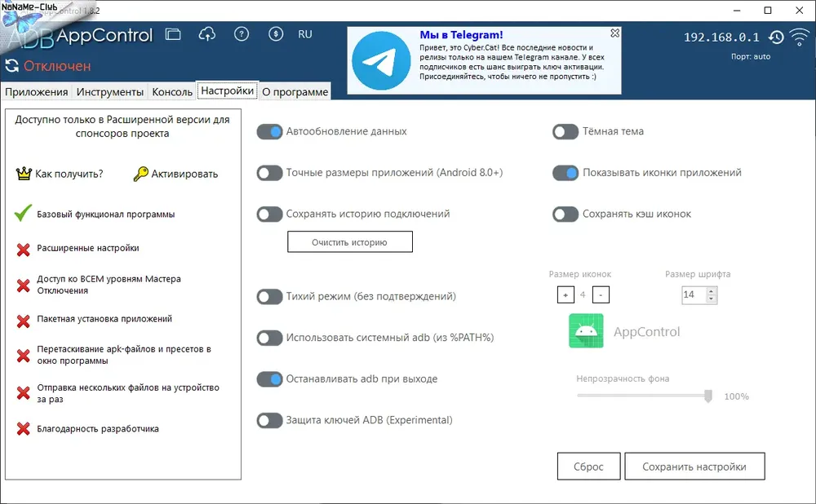Click the red cross beside Пакетная установка приложений
The height and width of the screenshot is (504, 816).
click(x=23, y=321)
